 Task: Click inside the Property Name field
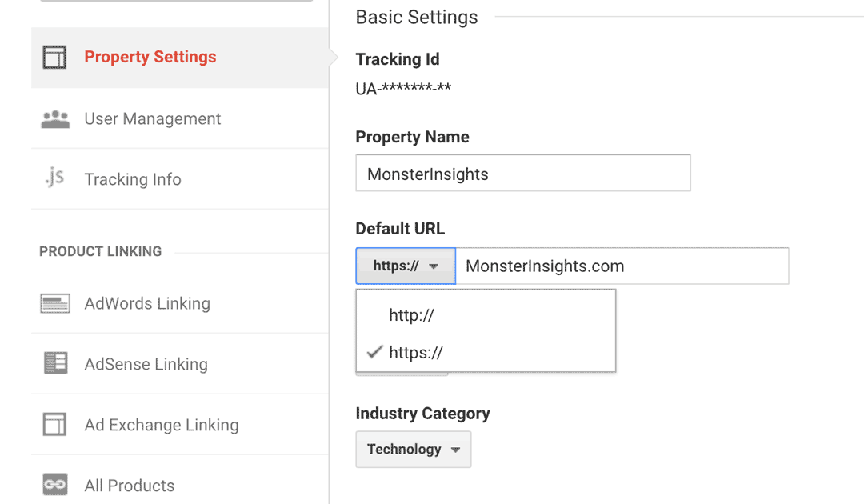pos(523,173)
